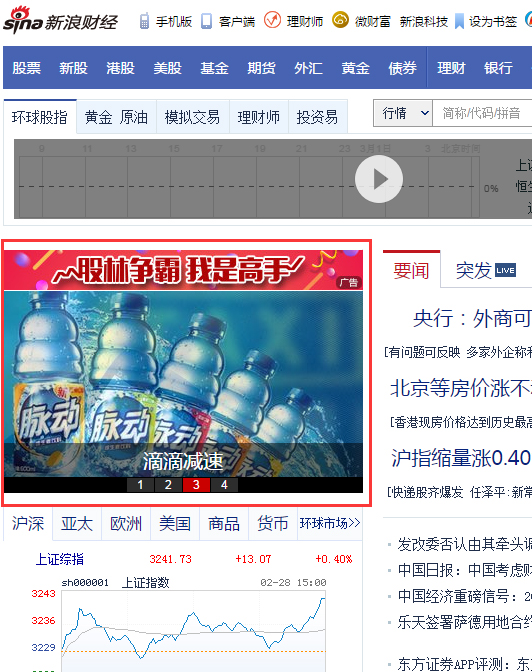Open the 期货 navigation item
532x672 pixels.
261,68
